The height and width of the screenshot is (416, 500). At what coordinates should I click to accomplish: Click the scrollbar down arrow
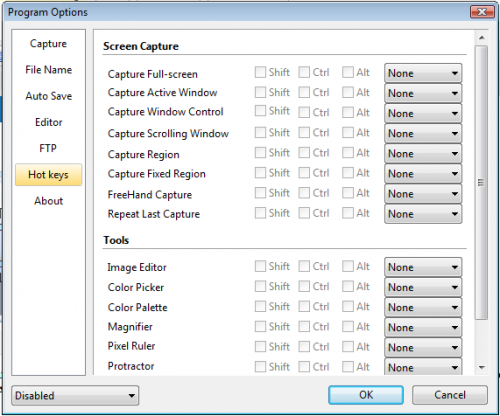[481, 367]
